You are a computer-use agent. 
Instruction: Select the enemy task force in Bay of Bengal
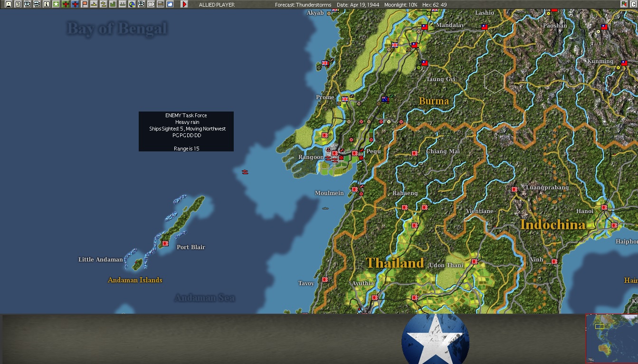point(245,171)
